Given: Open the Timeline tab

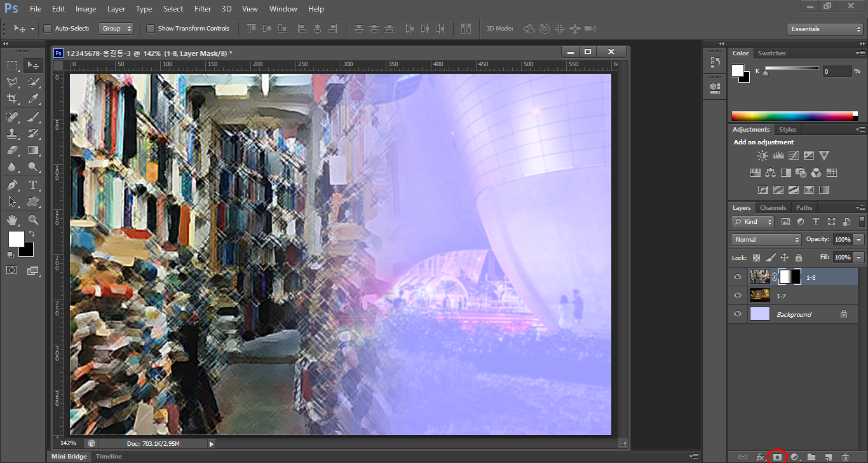Looking at the screenshot, I should coord(109,457).
